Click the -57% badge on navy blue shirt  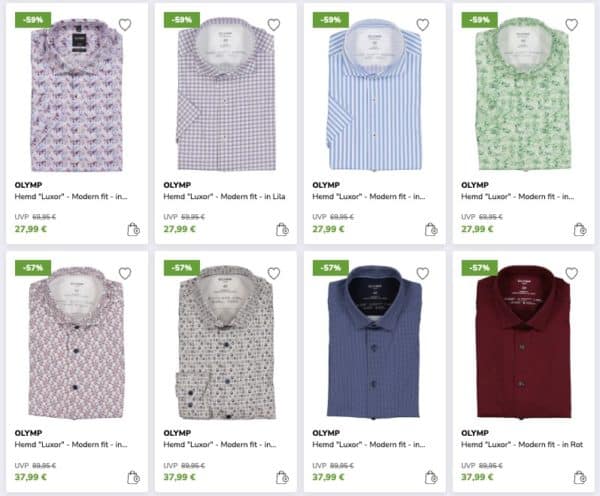coord(330,268)
